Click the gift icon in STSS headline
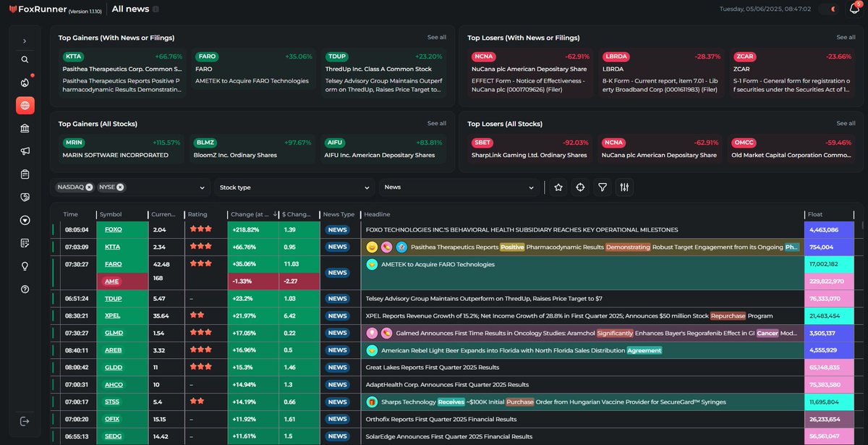Viewport: 868px width, 445px height. tap(372, 402)
